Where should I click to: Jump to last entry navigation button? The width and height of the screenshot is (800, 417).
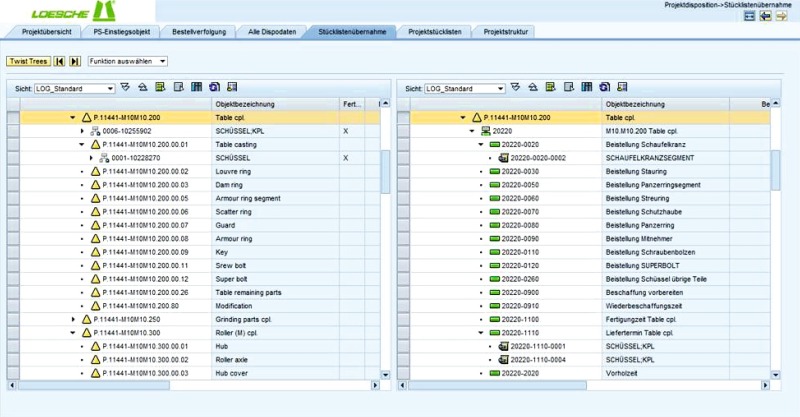point(75,61)
